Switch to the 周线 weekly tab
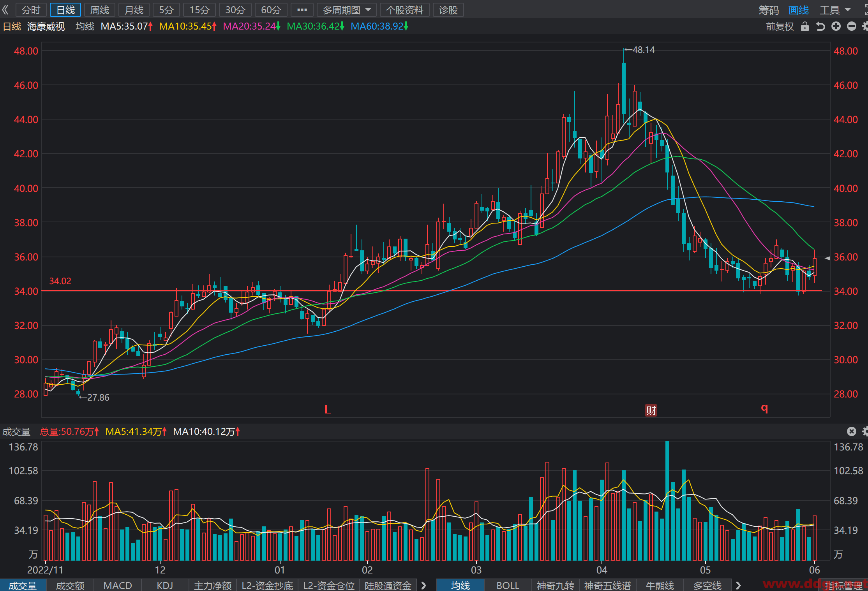The height and width of the screenshot is (591, 868). coord(100,10)
